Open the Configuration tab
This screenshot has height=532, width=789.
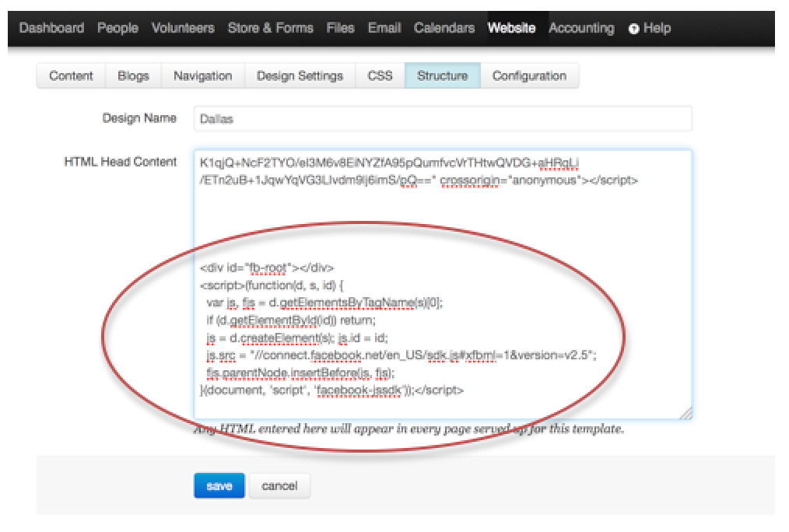[529, 76]
